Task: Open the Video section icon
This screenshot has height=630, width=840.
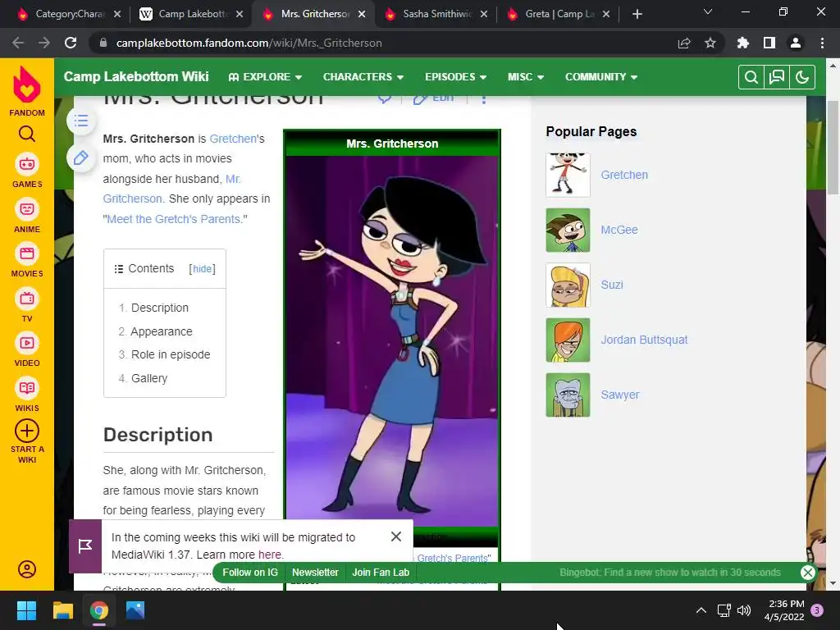Action: click(x=27, y=343)
